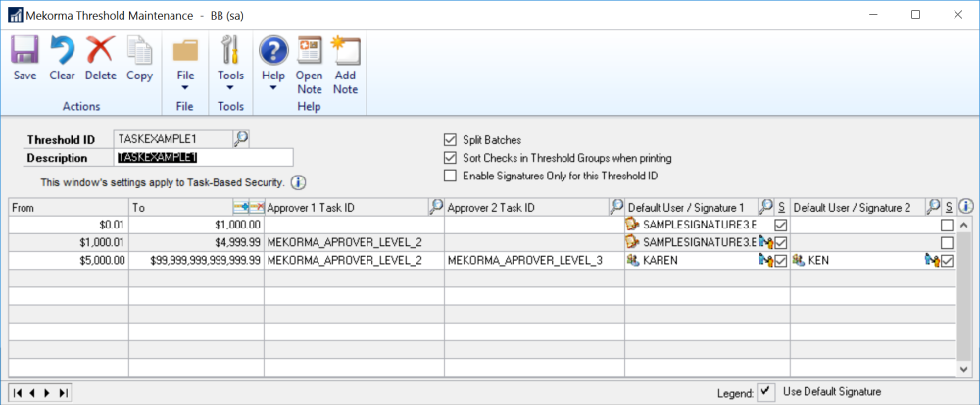The image size is (980, 405).
Task: Open the File folder menu
Action: 185,51
